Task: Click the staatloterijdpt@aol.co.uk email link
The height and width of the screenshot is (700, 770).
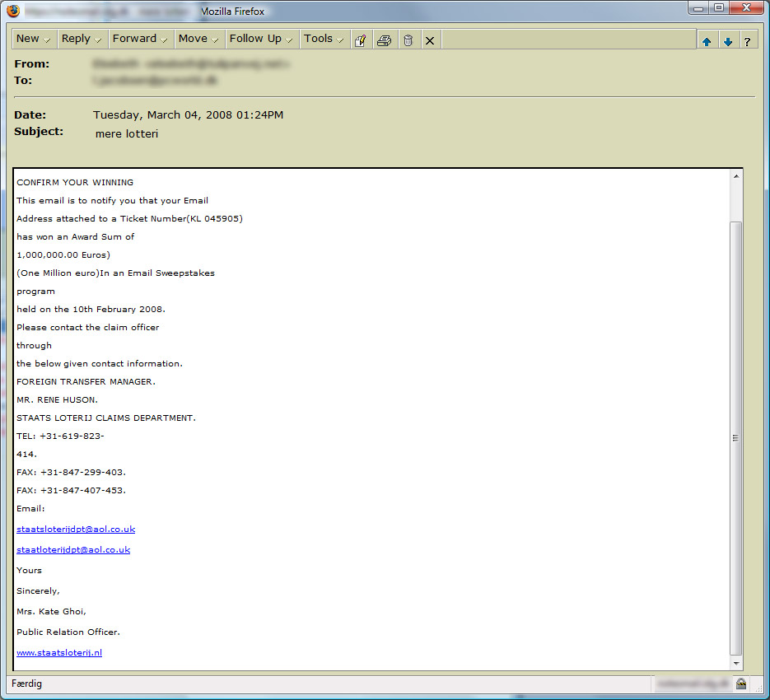Action: (73, 550)
